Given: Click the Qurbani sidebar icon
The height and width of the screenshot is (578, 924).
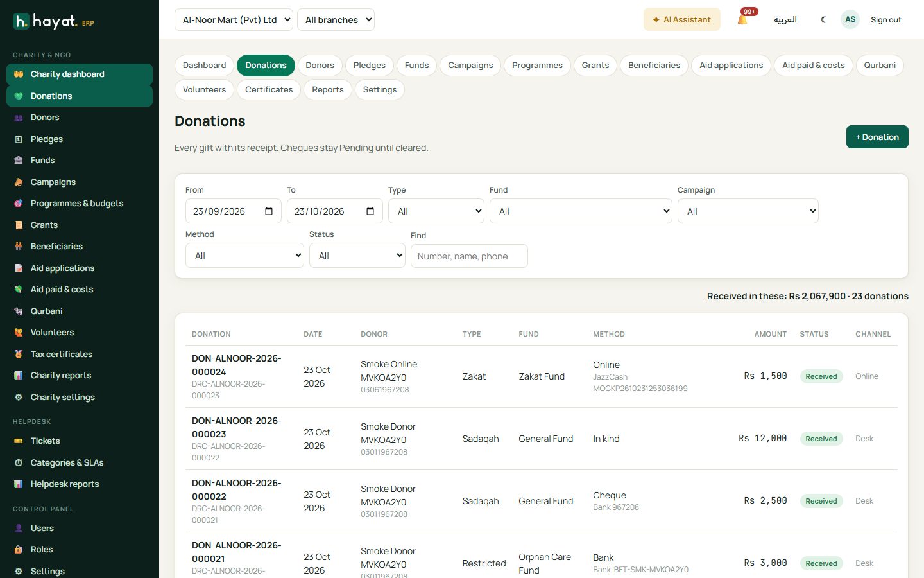Looking at the screenshot, I should click(x=19, y=311).
